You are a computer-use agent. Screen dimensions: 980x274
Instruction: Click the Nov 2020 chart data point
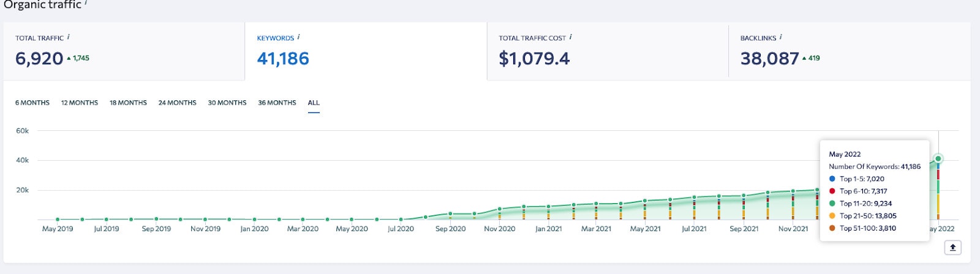[500, 209]
